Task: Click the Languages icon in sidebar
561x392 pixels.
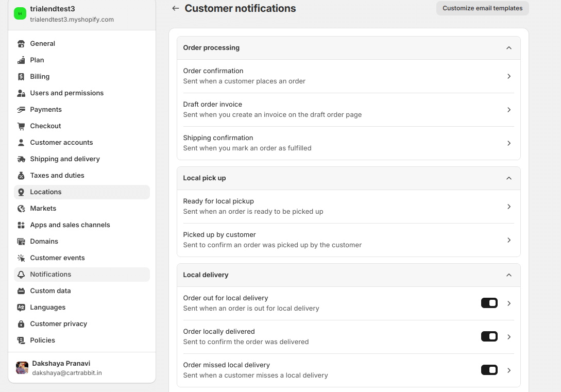Action: [21, 308]
